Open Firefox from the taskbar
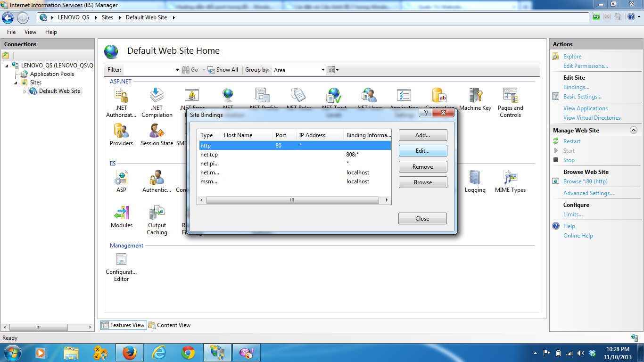Screen dimensions: 644x362 [129, 353]
